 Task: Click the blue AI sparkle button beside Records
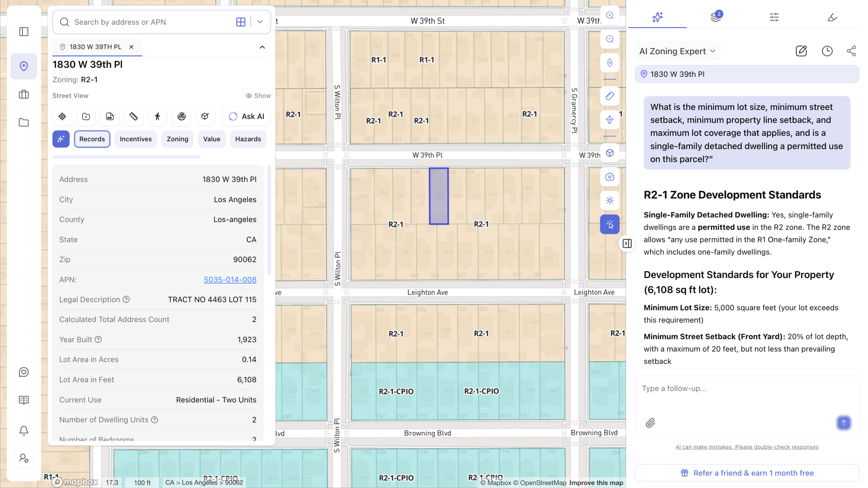click(x=61, y=139)
